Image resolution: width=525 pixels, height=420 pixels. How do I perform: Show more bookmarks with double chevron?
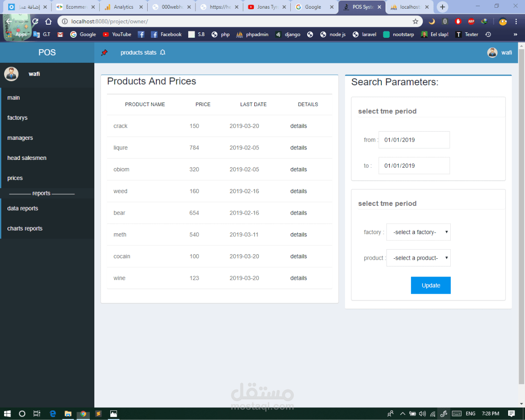click(x=515, y=35)
